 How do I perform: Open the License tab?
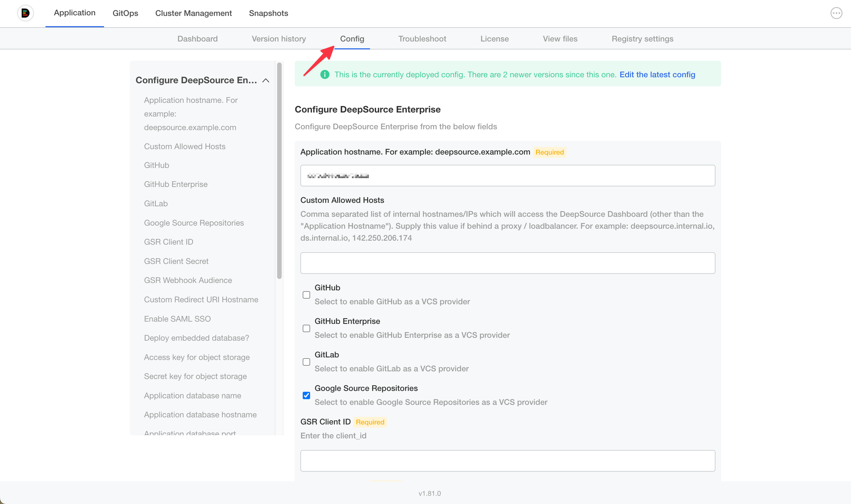point(494,38)
